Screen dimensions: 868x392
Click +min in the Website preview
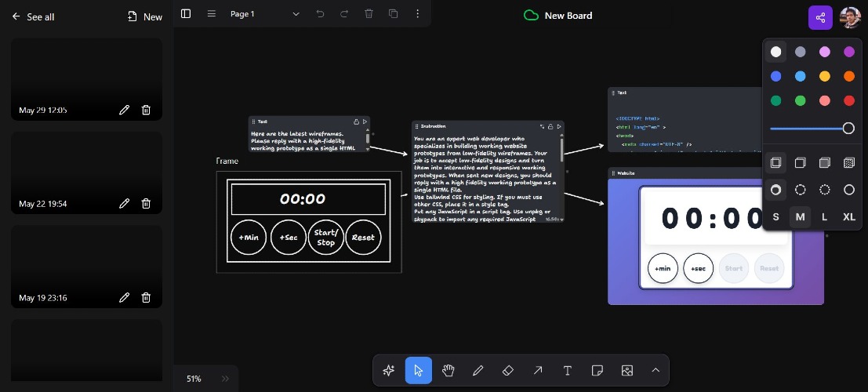click(663, 269)
